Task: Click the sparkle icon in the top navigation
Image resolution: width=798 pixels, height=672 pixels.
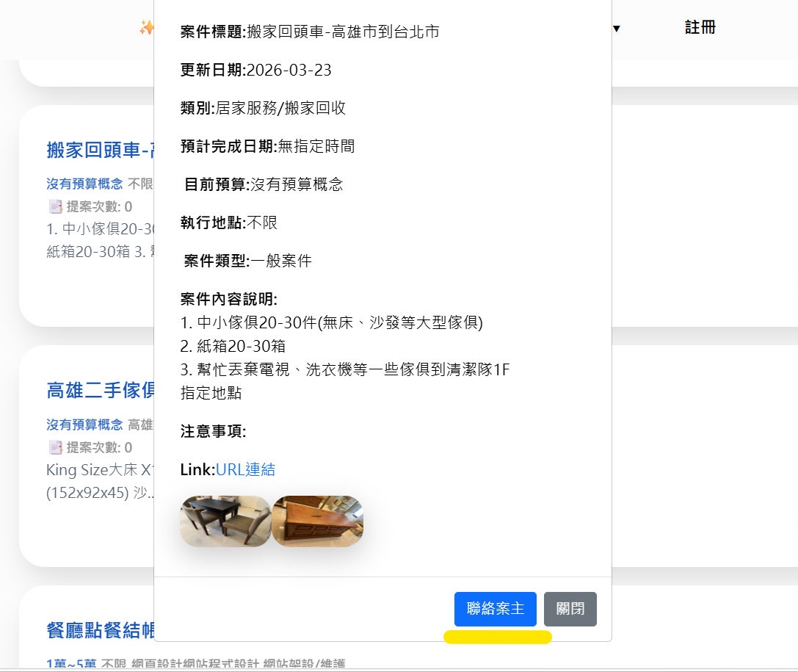Action: coord(147,27)
